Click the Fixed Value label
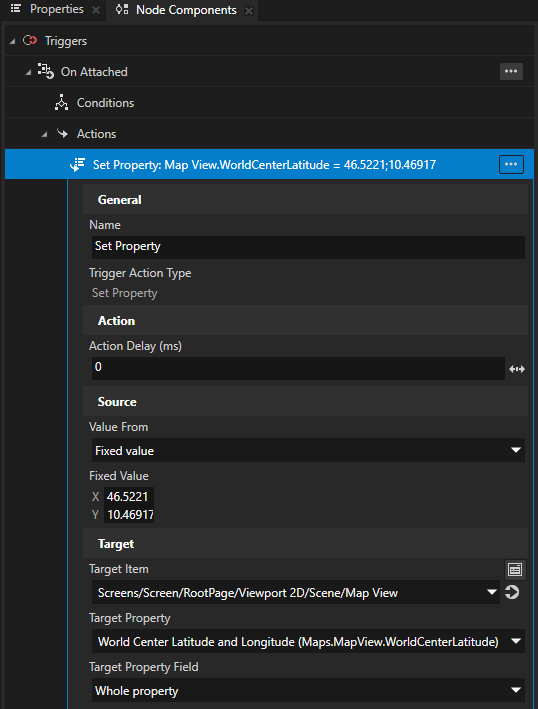Viewport: 538px width, 709px height. pyautogui.click(x=119, y=476)
